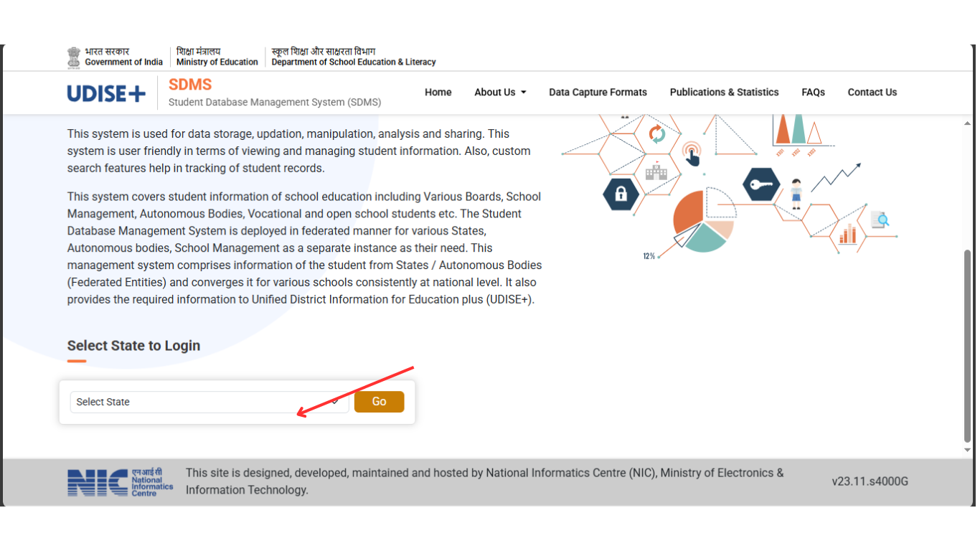The image size is (980, 551).
Task: Open the Home menu item
Action: (438, 92)
